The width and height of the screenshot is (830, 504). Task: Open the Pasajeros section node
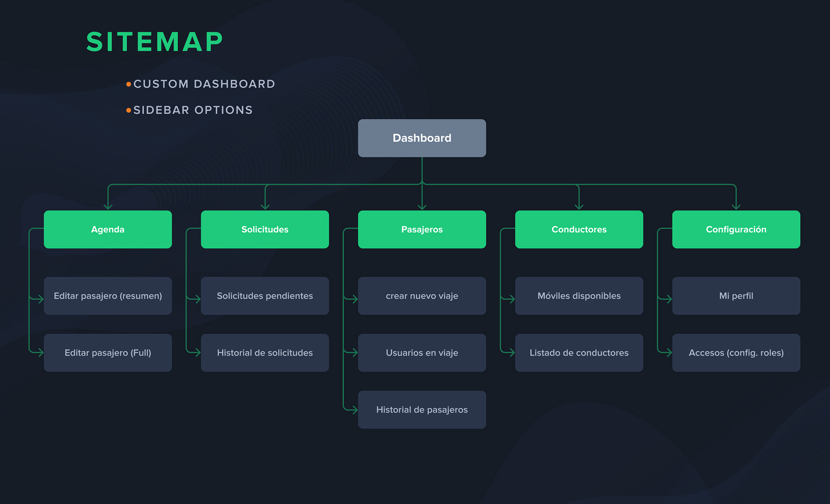tap(421, 229)
